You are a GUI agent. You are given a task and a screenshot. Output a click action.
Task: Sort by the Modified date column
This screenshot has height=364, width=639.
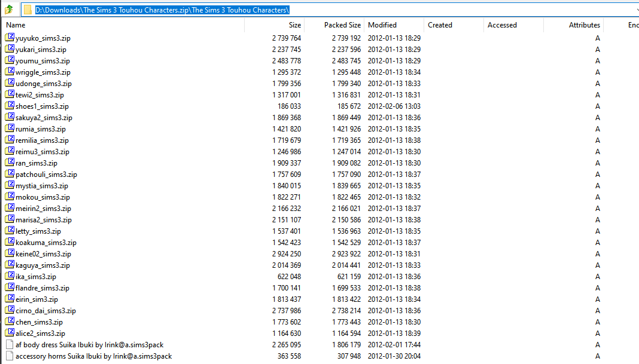tap(382, 25)
